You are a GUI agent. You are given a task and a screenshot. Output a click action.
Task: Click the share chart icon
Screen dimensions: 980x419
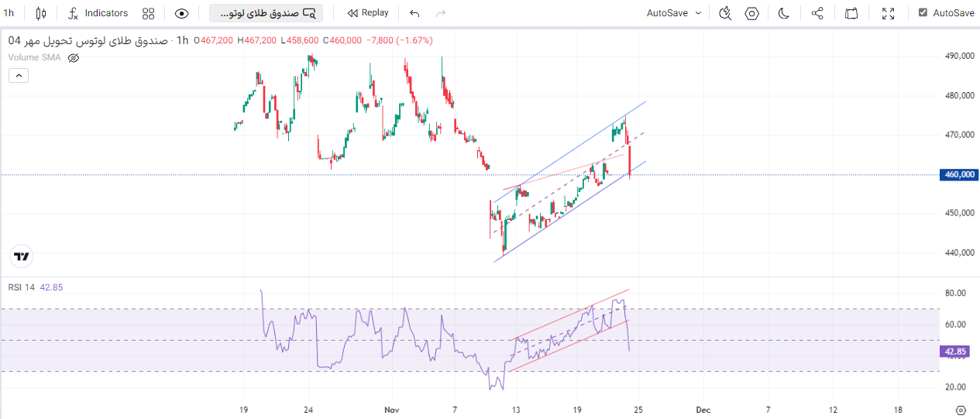tap(817, 13)
